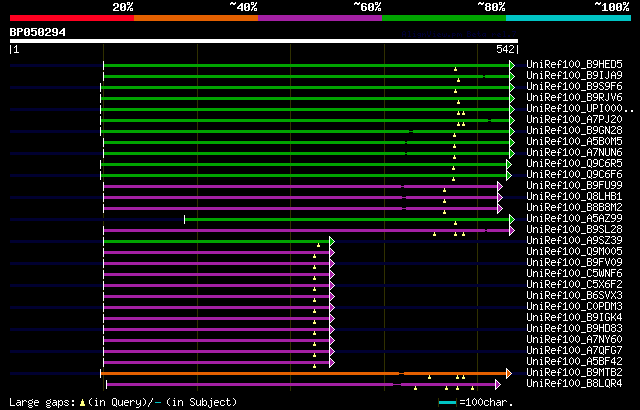Screen dimensions: 640x410
Task: Open the UniRef100_B9GN28 subject label
Action: coord(574,131)
